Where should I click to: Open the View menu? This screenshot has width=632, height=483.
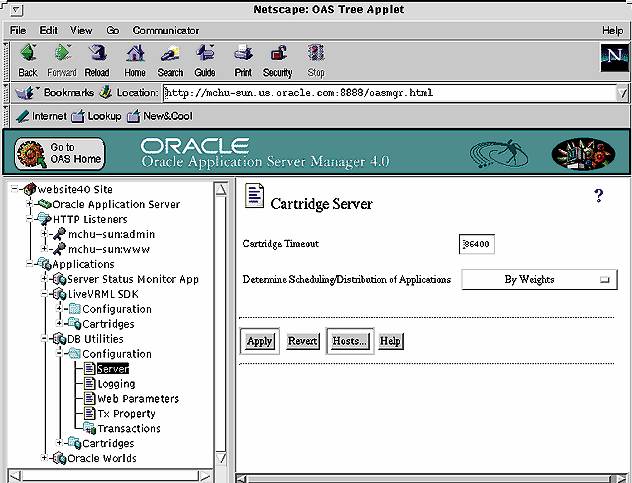pos(81,31)
